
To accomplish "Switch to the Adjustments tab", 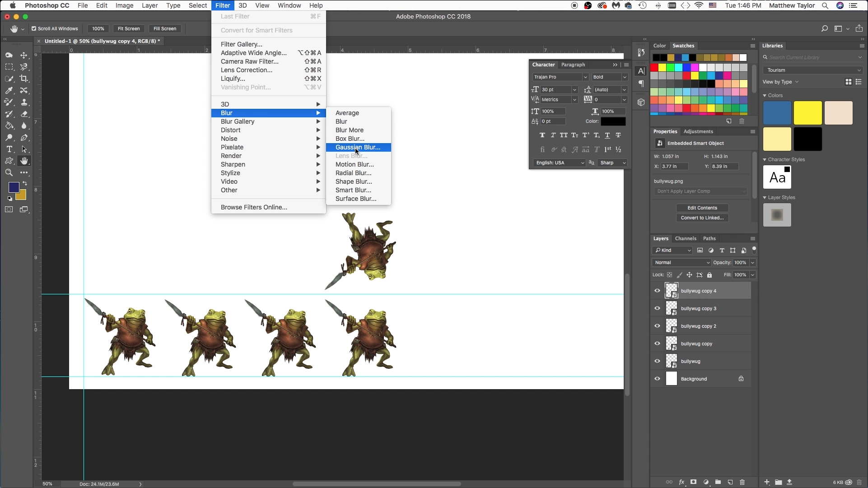I will (x=698, y=131).
